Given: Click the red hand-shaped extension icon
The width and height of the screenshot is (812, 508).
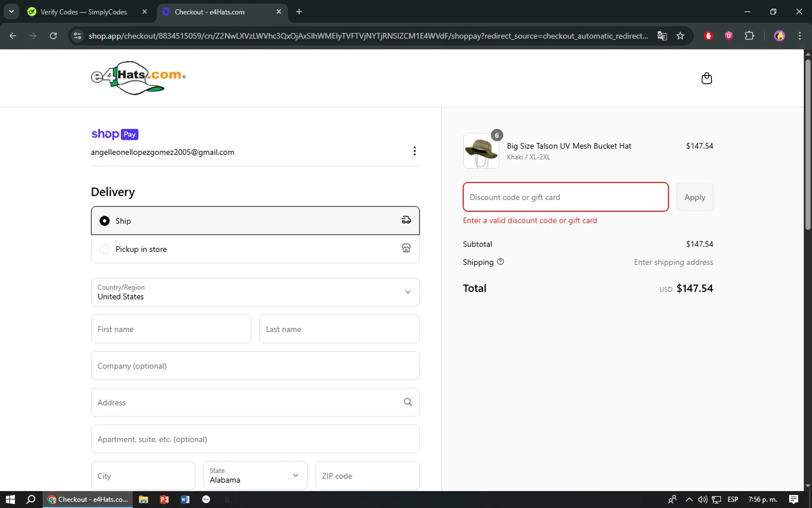Looking at the screenshot, I should coord(709,36).
